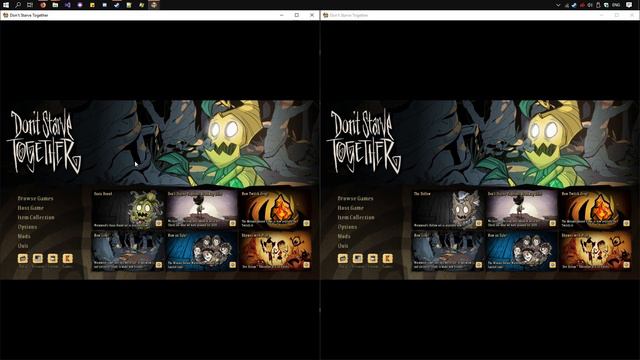This screenshot has height=360, width=640.
Task: Open the Twitch Drops card in right window
Action: (x=596, y=209)
